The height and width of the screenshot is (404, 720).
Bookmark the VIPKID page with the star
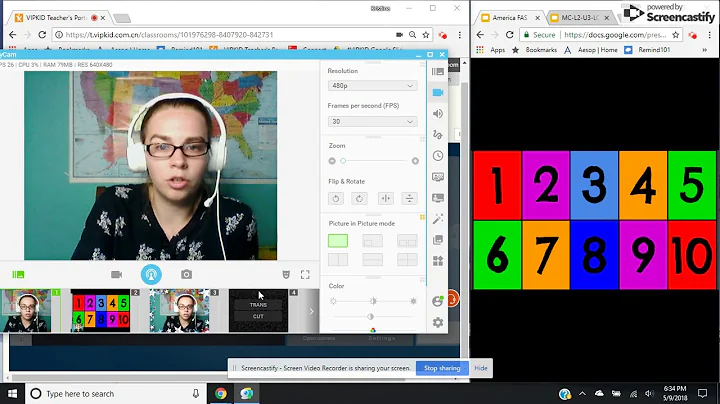[426, 35]
